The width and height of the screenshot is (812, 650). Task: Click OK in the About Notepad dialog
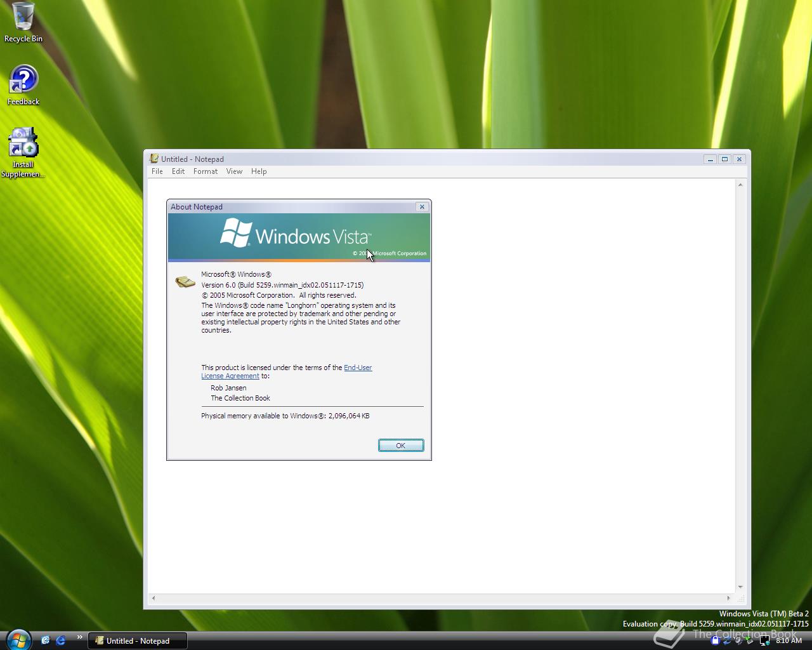401,446
